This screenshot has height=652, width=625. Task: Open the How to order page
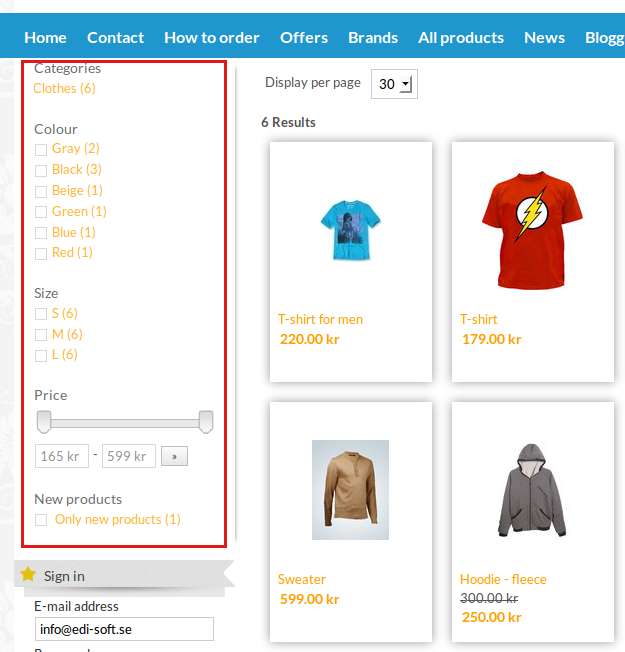click(212, 38)
